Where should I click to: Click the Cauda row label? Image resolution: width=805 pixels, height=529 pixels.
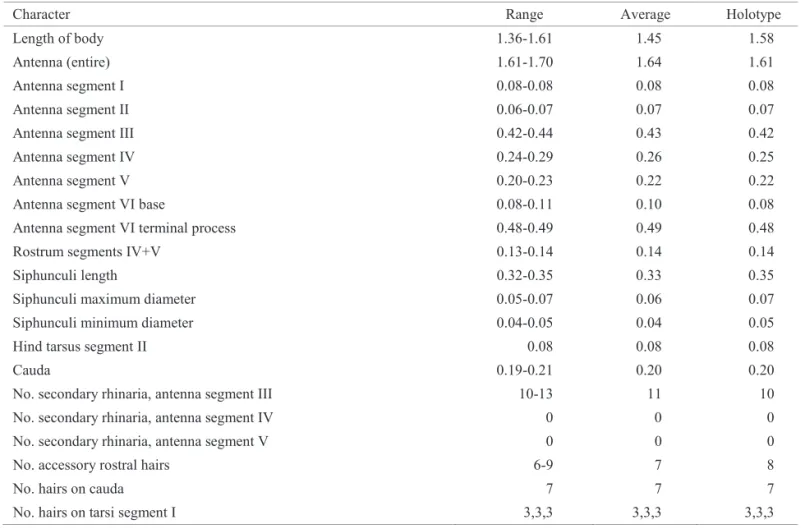pyautogui.click(x=31, y=370)
